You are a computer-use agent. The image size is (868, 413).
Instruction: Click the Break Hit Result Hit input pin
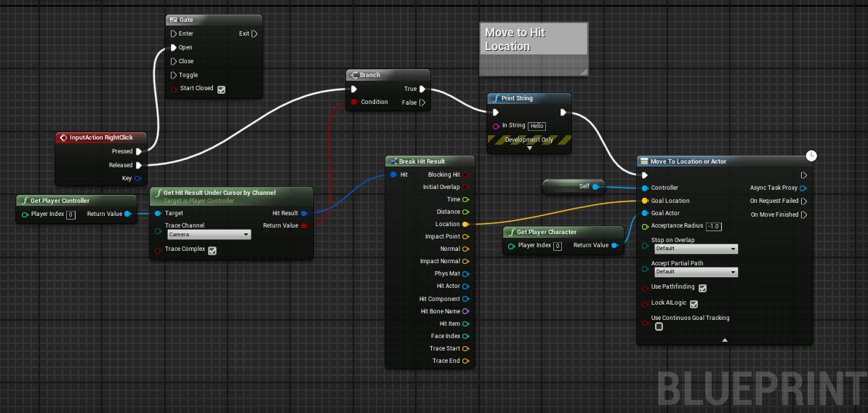[393, 175]
